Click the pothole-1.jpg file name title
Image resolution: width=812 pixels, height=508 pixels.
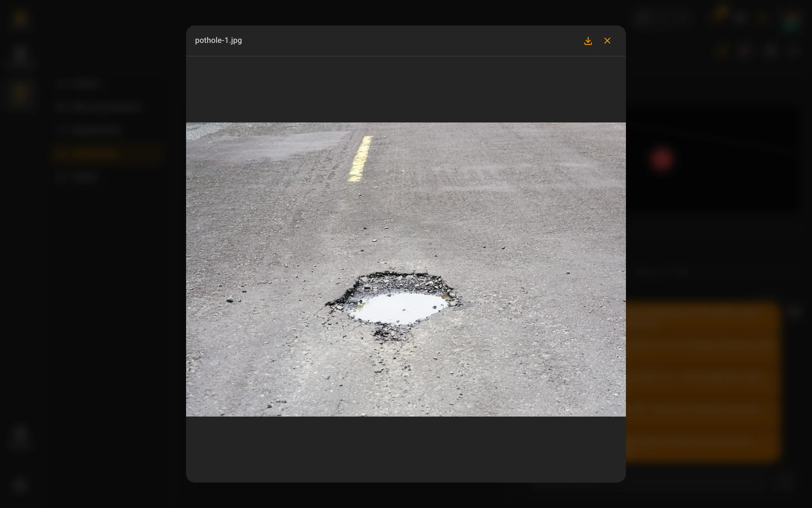tap(219, 40)
